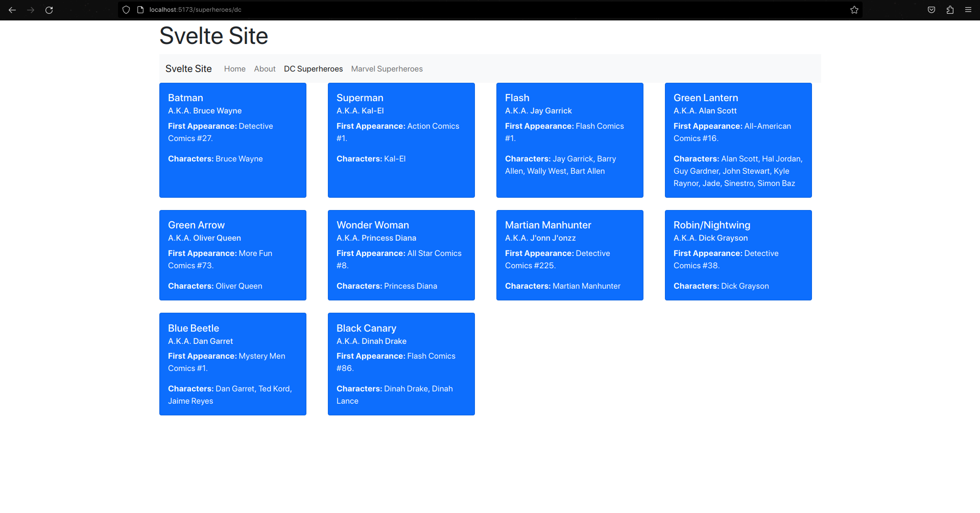Click the Robin/Nightwing card title
Image resolution: width=980 pixels, height=513 pixels.
(712, 225)
